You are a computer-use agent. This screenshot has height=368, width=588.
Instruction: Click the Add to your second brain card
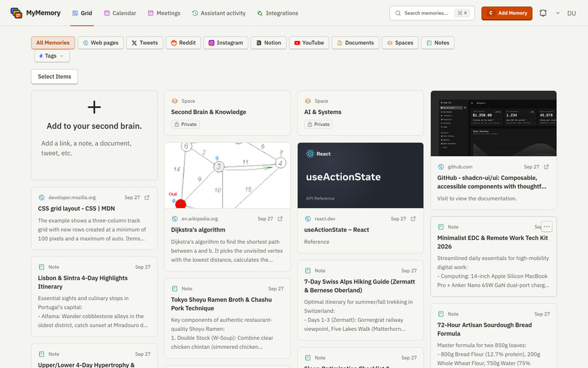click(x=94, y=135)
